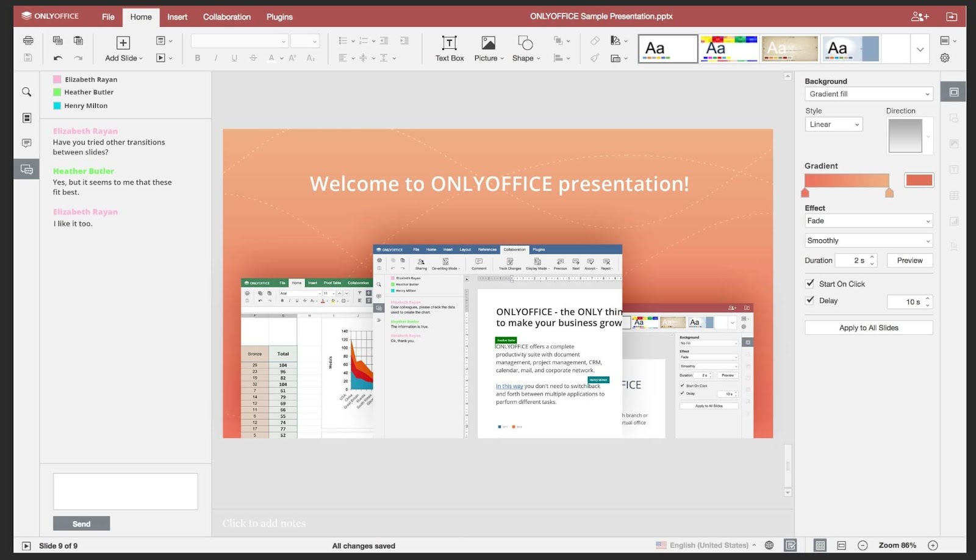This screenshot has width=976, height=560.
Task: Open the Effect Fade dropdown
Action: (869, 221)
